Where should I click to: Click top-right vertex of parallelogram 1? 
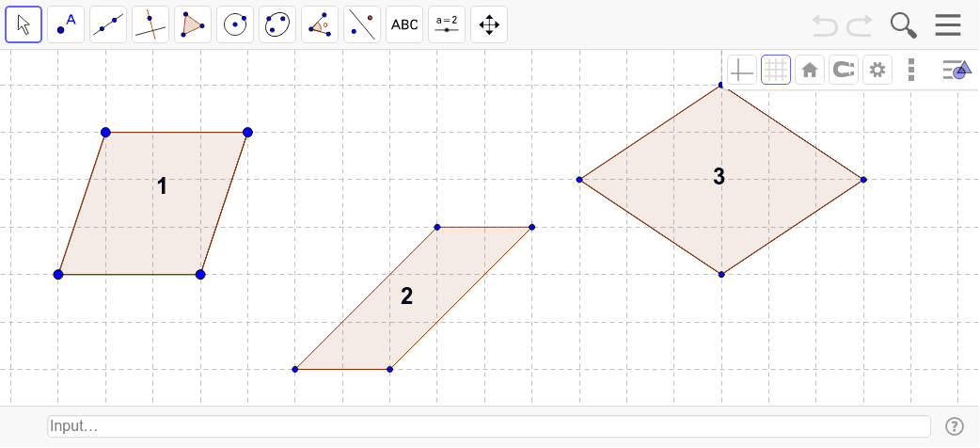pyautogui.click(x=247, y=132)
